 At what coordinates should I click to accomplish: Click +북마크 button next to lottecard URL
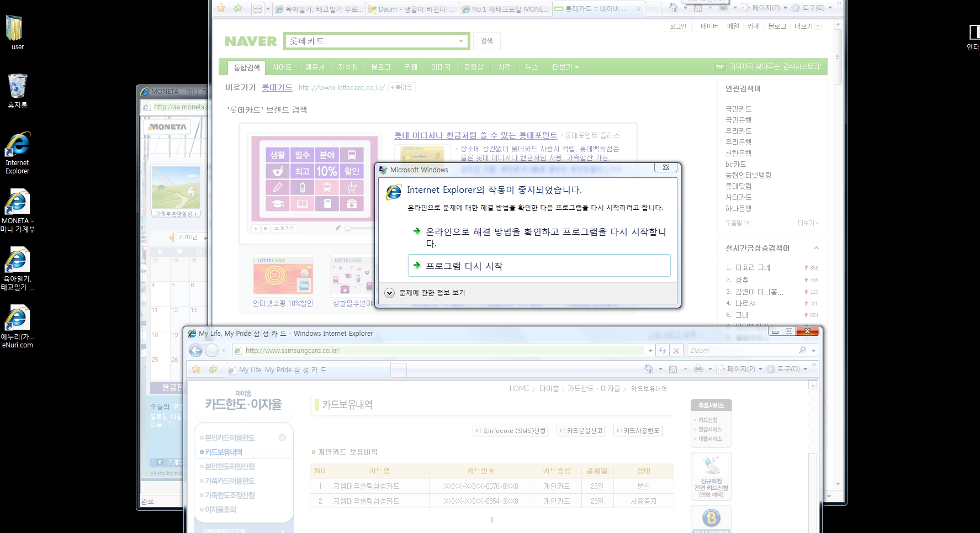click(401, 87)
